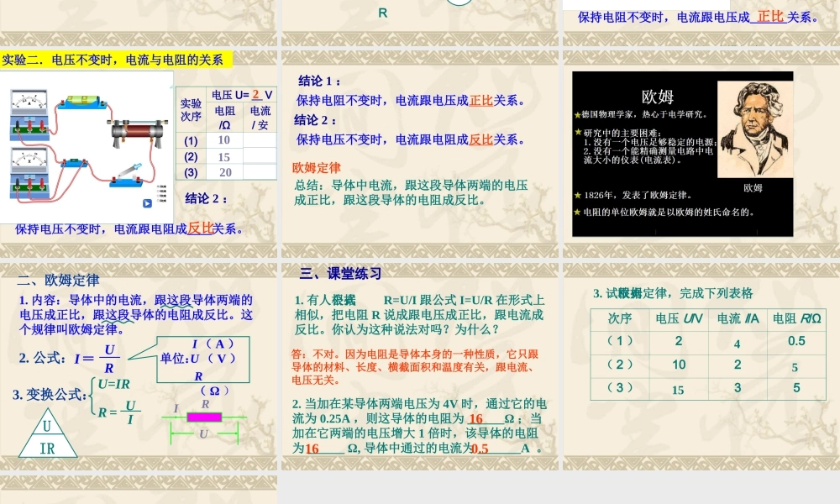Click the resistance value '10' in experiment table
The height and width of the screenshot is (504, 840).
click(x=224, y=140)
